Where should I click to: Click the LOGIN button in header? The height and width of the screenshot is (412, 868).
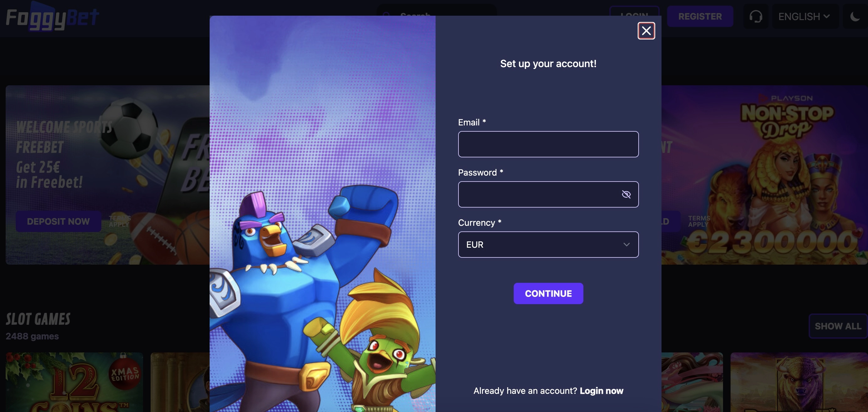pyautogui.click(x=634, y=10)
